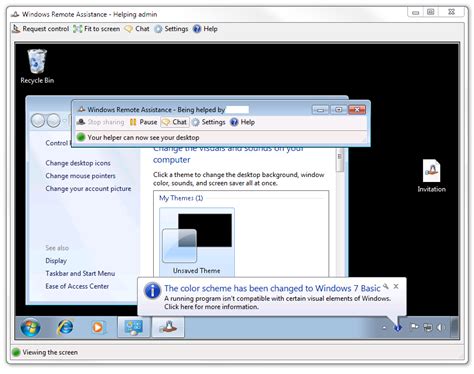Open Help in the Helping admin toolbar
Image resolution: width=474 pixels, height=374 pixels.
tap(205, 29)
